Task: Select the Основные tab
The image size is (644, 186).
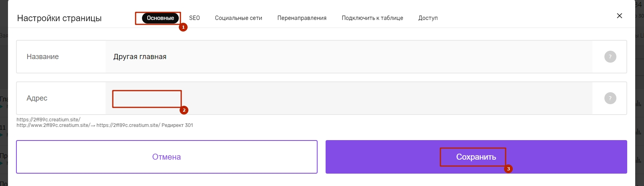Action: [x=160, y=18]
